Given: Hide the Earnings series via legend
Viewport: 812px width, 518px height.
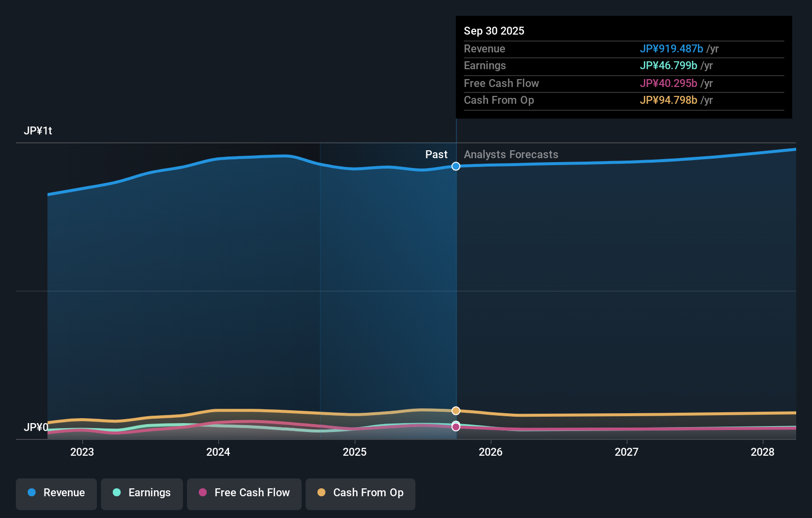Looking at the screenshot, I should pyautogui.click(x=142, y=493).
